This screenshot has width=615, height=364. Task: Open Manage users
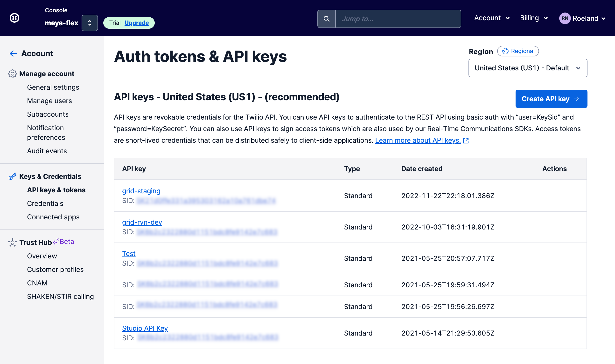pos(49,101)
